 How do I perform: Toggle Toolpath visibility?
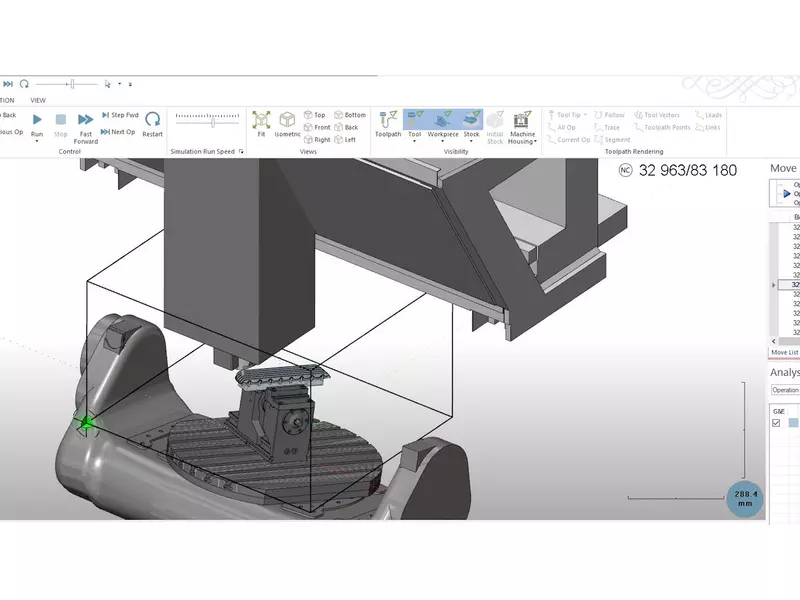click(388, 122)
